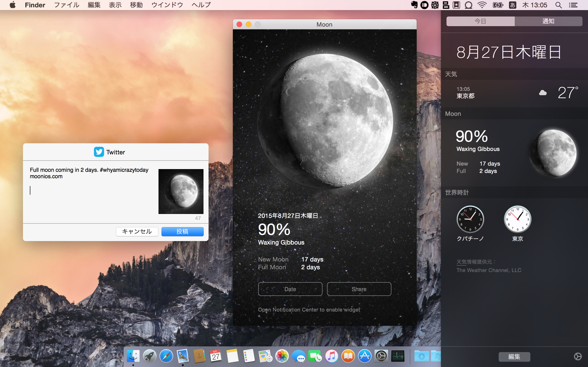Post the tweet with 投稿 button
Screen dimensions: 588x367
182,232
